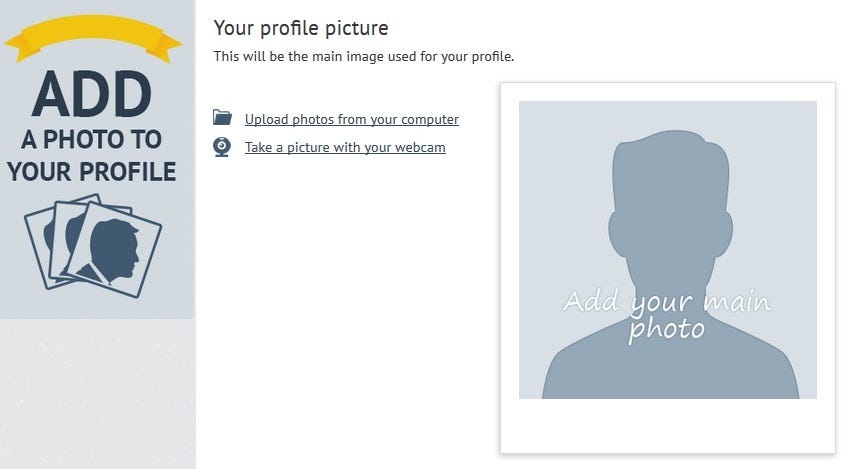The image size is (850, 469).
Task: Click the yellow ribbon banner graphic
Action: [93, 38]
